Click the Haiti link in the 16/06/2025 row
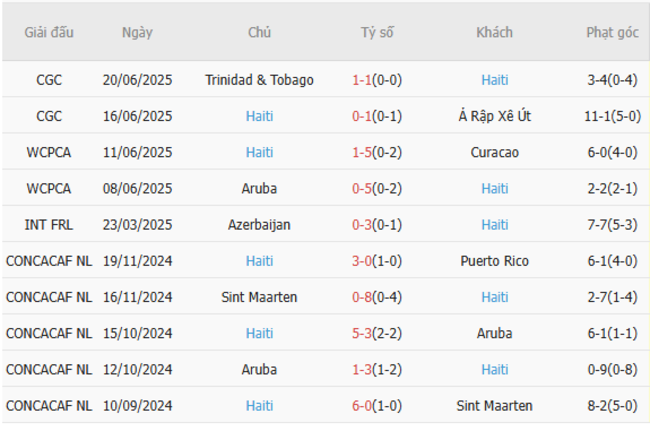The width and height of the screenshot is (650, 431). (x=259, y=116)
